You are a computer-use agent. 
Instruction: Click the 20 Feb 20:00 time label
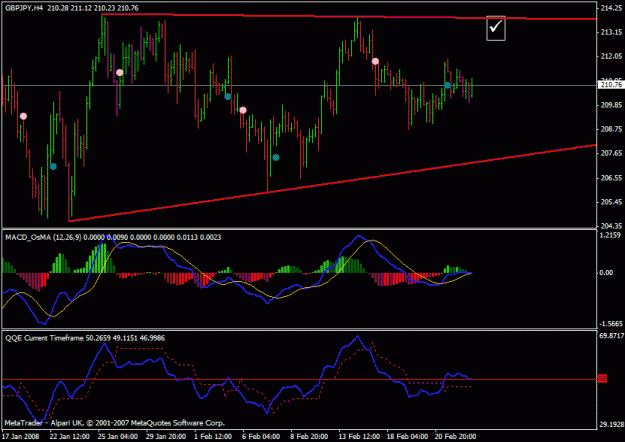456,436
